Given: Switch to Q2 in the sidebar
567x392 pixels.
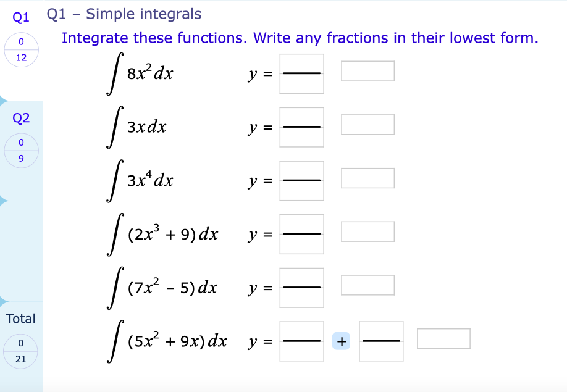Looking at the screenshot, I should (x=21, y=118).
